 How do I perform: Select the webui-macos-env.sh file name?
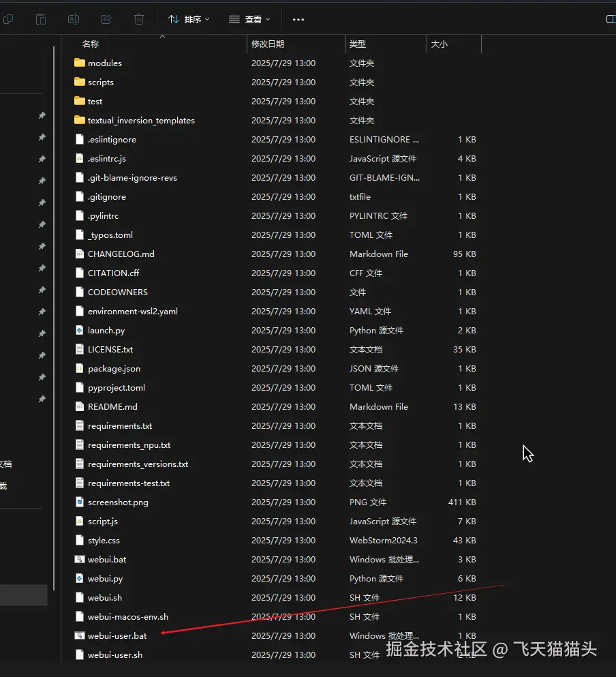128,616
